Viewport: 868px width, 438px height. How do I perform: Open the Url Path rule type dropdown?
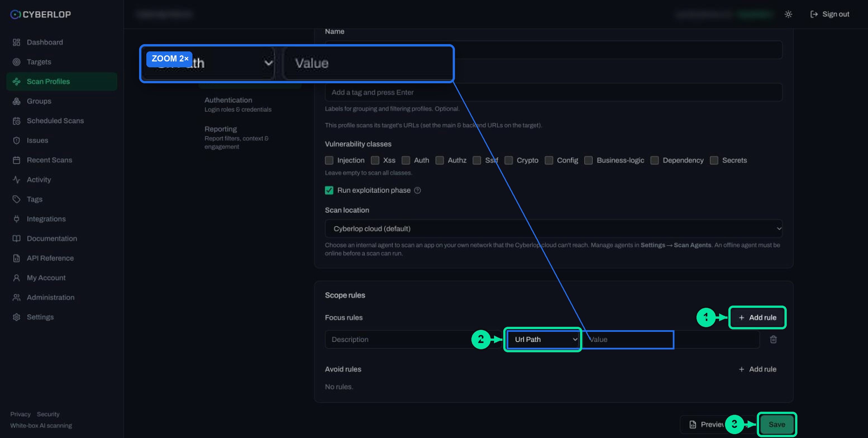tap(543, 339)
